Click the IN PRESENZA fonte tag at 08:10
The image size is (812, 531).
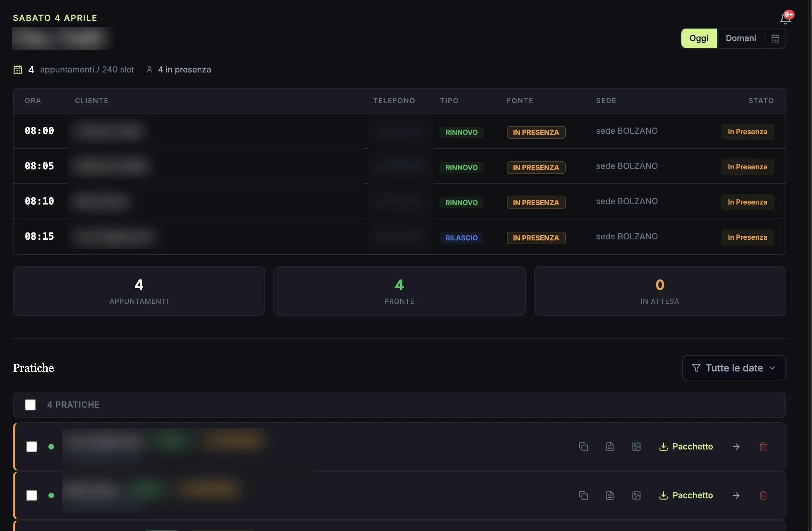[536, 203]
